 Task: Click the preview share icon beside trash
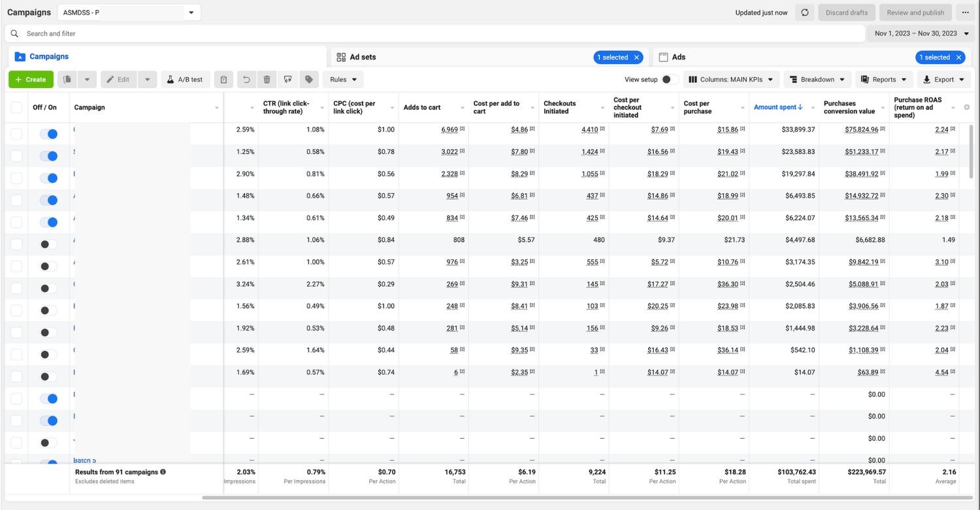287,80
